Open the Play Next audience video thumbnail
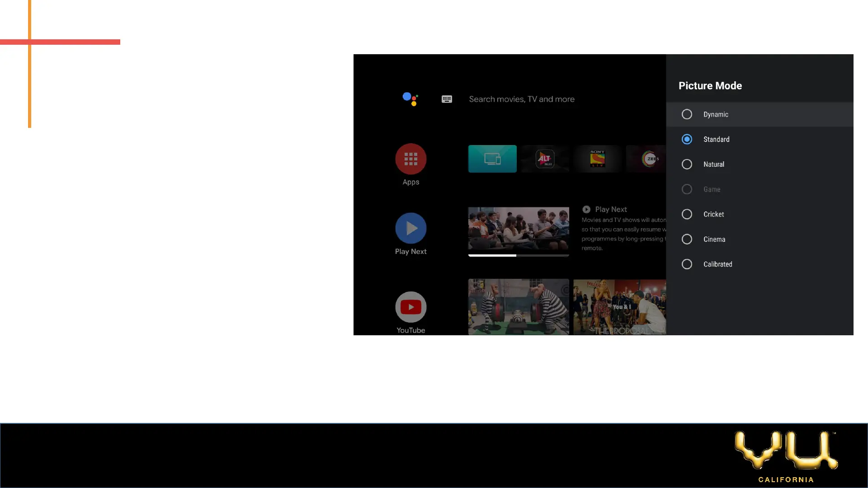Viewport: 868px width, 488px height. click(x=518, y=228)
